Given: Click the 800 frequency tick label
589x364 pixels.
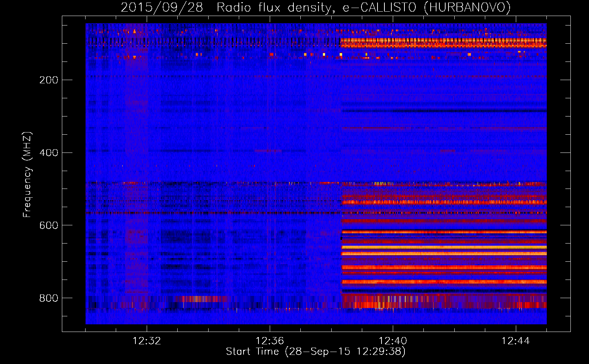Looking at the screenshot, I should coord(49,298).
